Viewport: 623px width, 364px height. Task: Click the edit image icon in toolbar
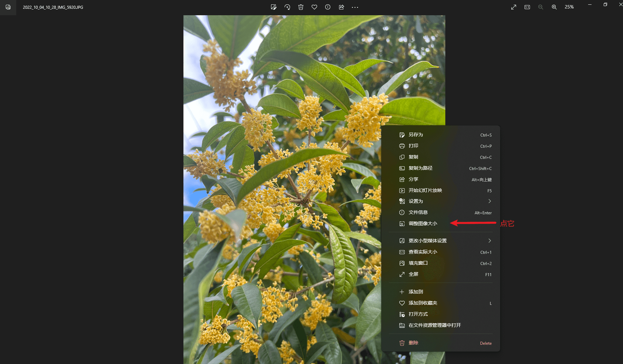(x=273, y=7)
